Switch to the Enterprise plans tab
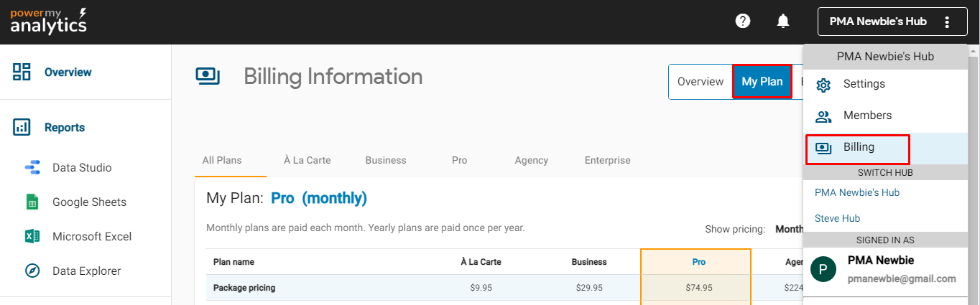The image size is (980, 305). click(x=607, y=160)
